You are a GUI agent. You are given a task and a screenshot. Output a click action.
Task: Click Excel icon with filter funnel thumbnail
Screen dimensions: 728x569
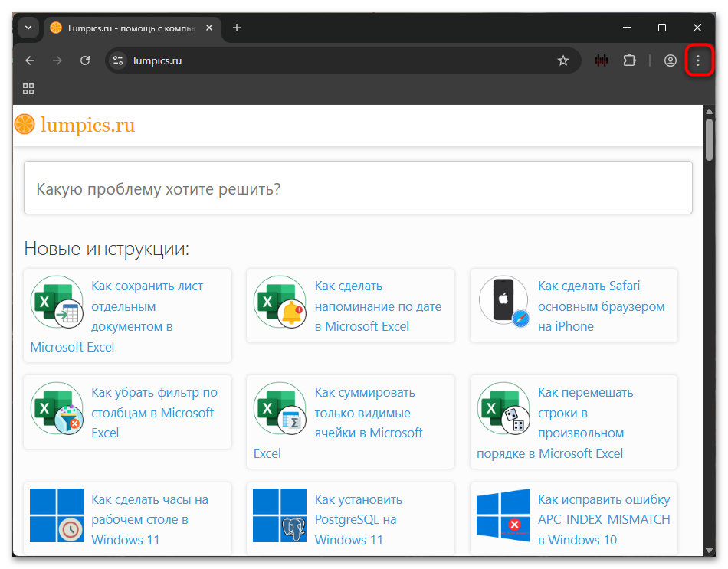[x=57, y=408]
